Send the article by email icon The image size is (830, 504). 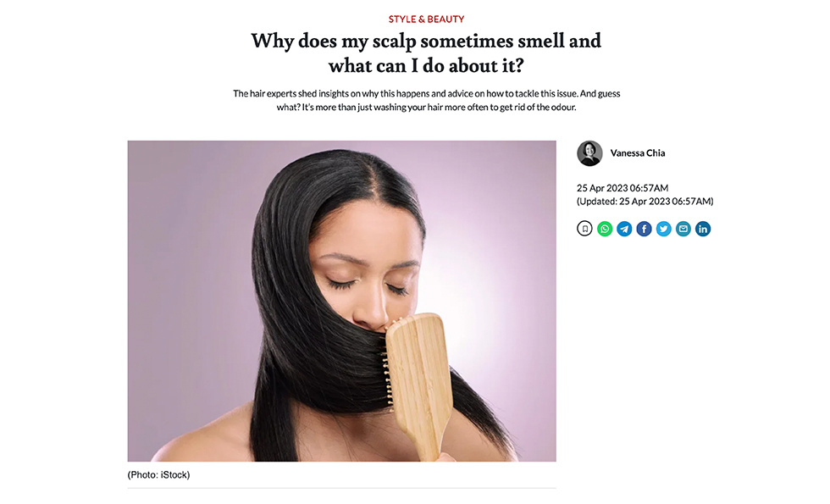(683, 229)
